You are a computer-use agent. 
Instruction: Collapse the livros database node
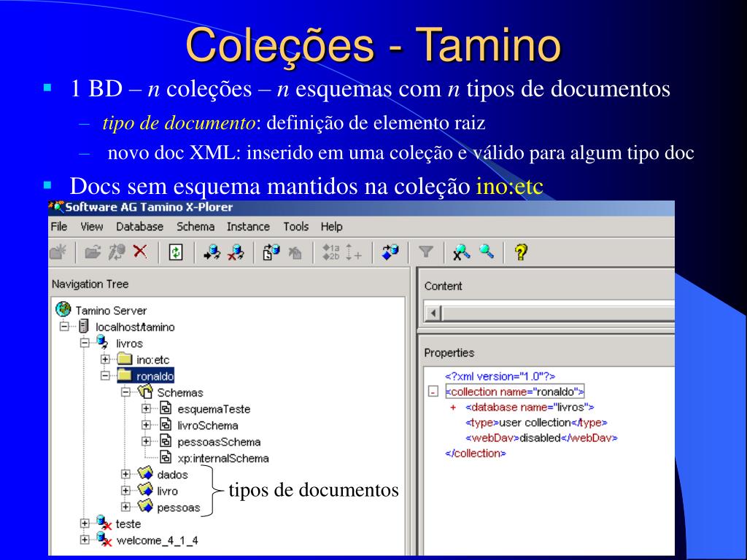(x=85, y=343)
